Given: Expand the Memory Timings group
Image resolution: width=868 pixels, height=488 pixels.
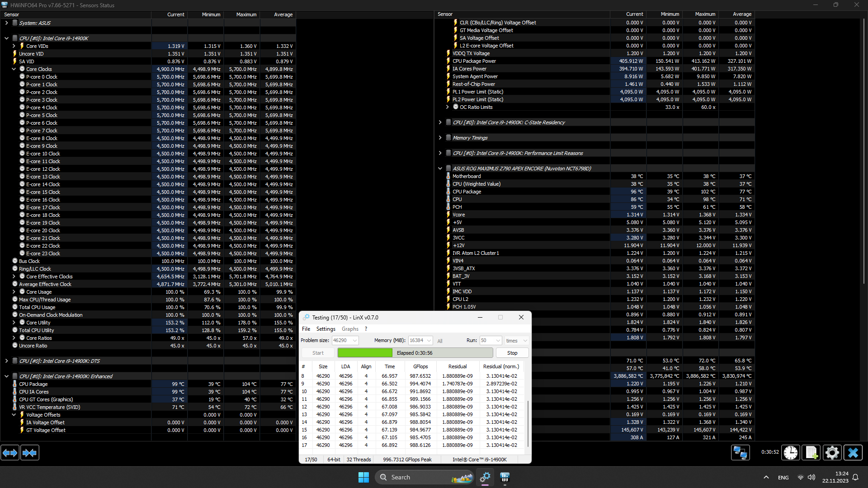Looking at the screenshot, I should coord(440,138).
